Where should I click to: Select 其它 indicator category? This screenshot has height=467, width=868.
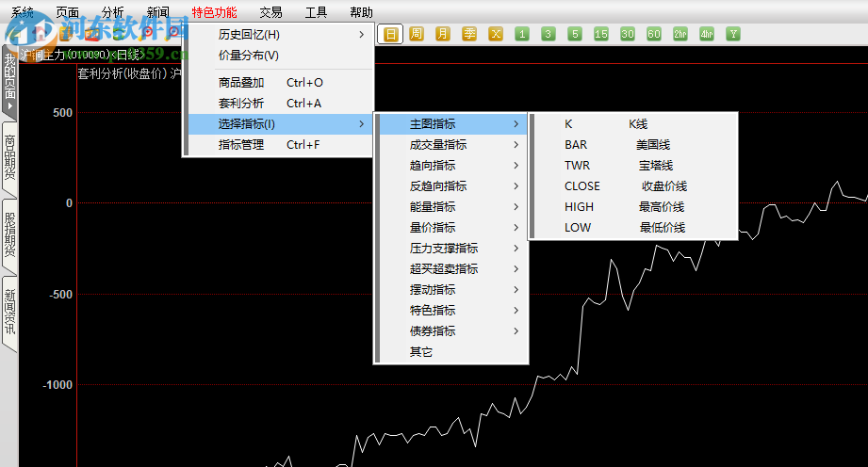click(x=452, y=352)
